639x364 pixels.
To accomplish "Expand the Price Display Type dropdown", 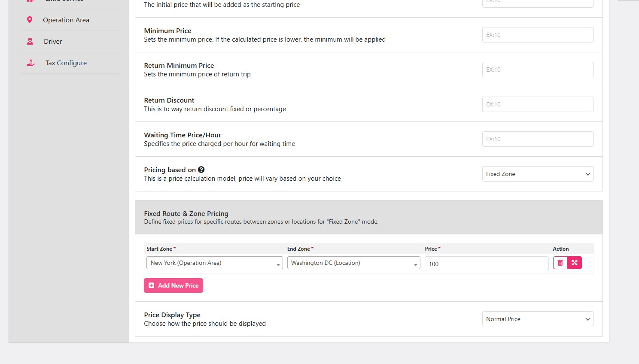I will coord(538,319).
